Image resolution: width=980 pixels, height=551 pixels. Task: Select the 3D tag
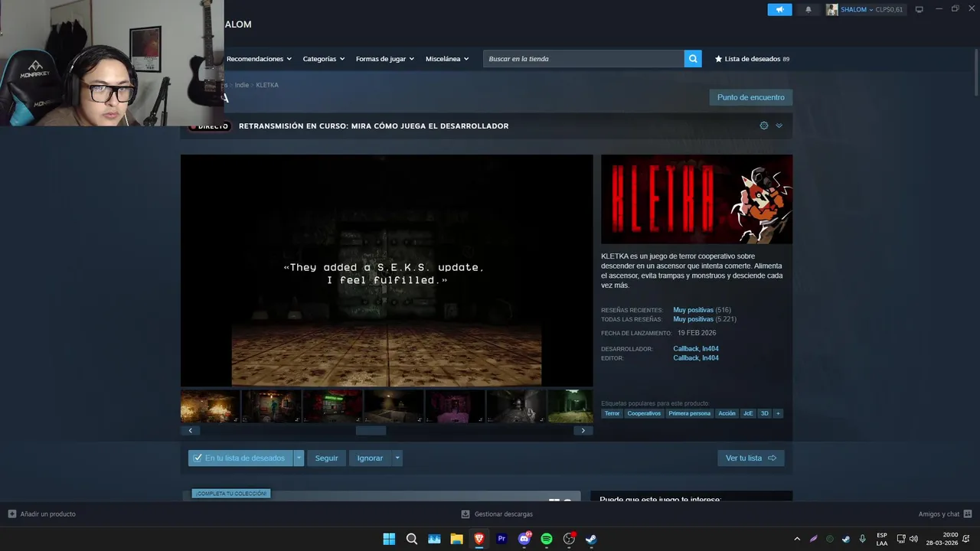[x=764, y=413]
